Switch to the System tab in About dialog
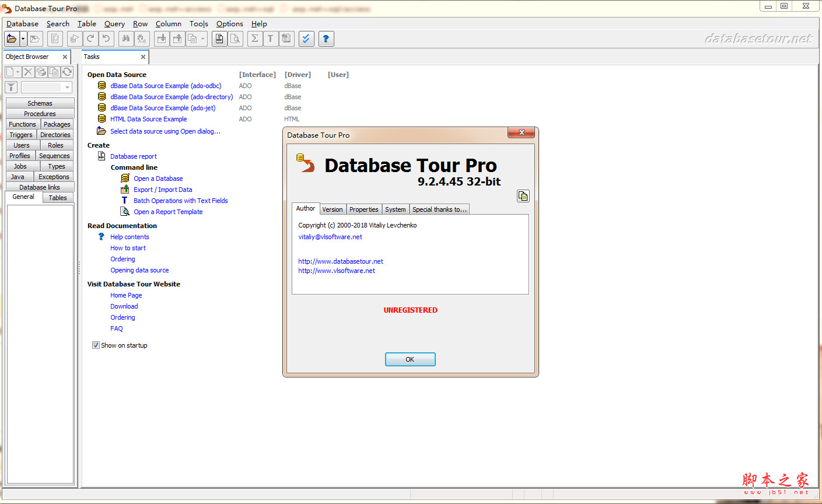 [395, 209]
